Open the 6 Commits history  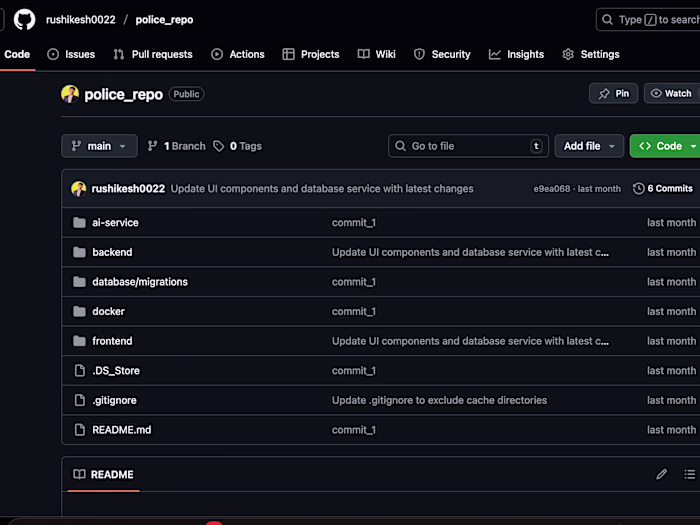click(663, 188)
